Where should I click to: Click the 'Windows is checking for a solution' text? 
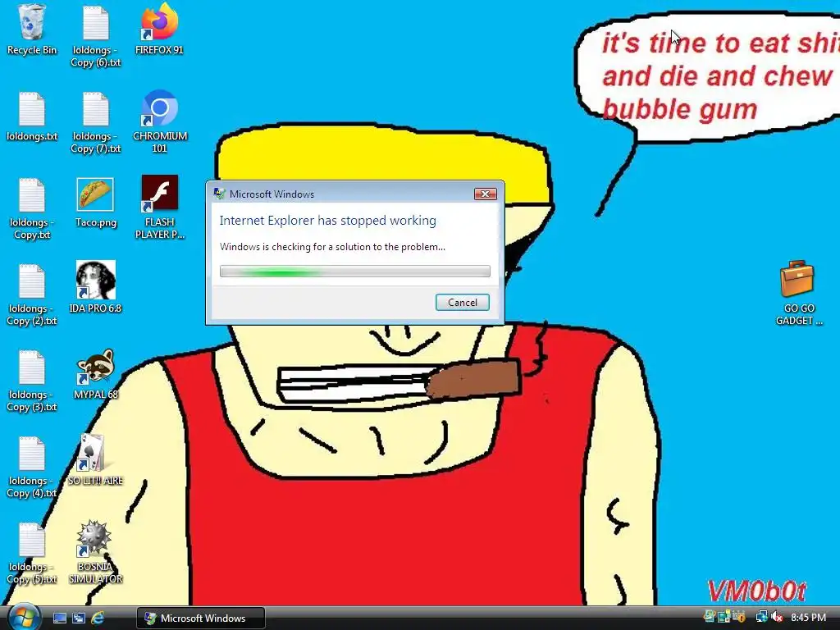332,247
